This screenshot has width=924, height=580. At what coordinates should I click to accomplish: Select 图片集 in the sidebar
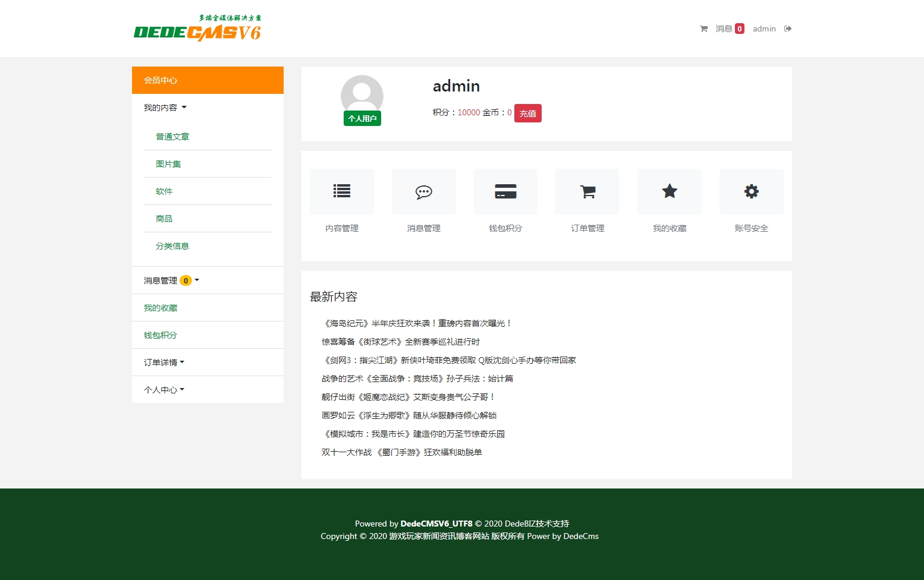[x=168, y=164]
